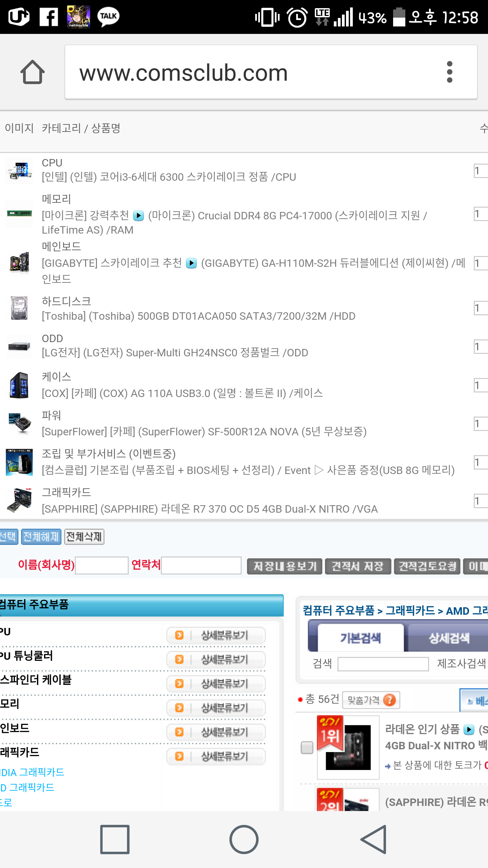
Task: Open the NVIDIA 그래픽카드 subcategory link
Action: point(32,772)
